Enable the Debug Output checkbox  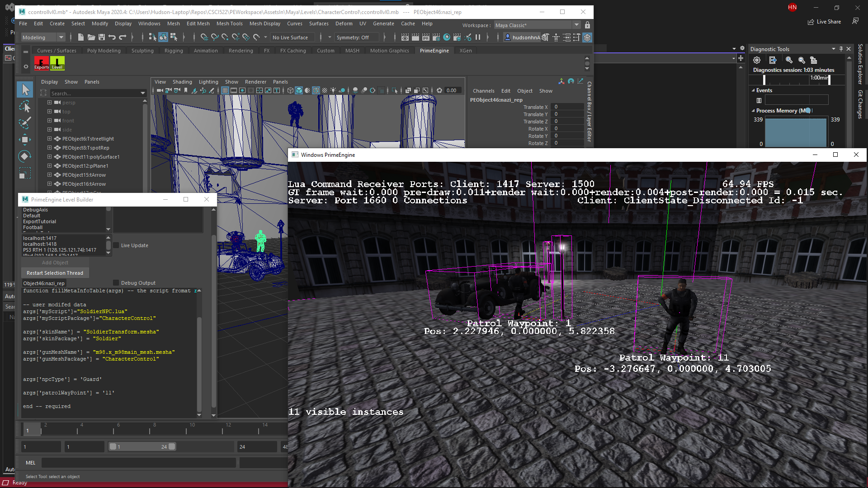click(x=116, y=283)
